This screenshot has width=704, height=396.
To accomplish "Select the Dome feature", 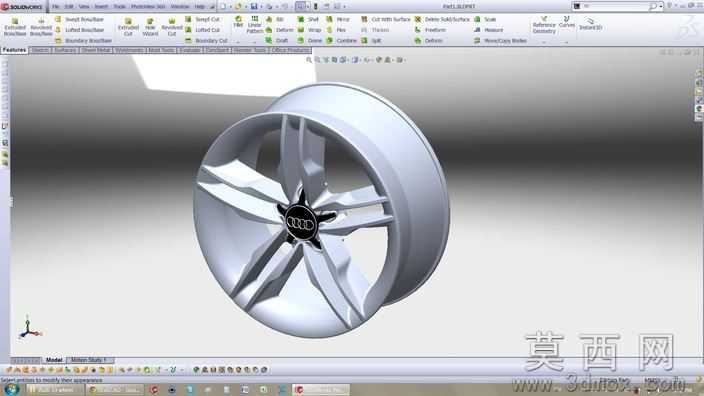I will pyautogui.click(x=310, y=40).
